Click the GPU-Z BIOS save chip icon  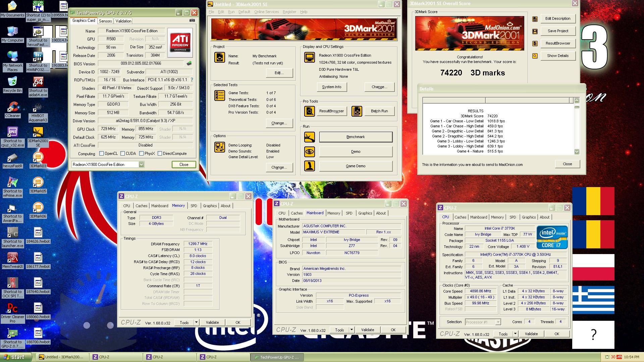coord(189,63)
